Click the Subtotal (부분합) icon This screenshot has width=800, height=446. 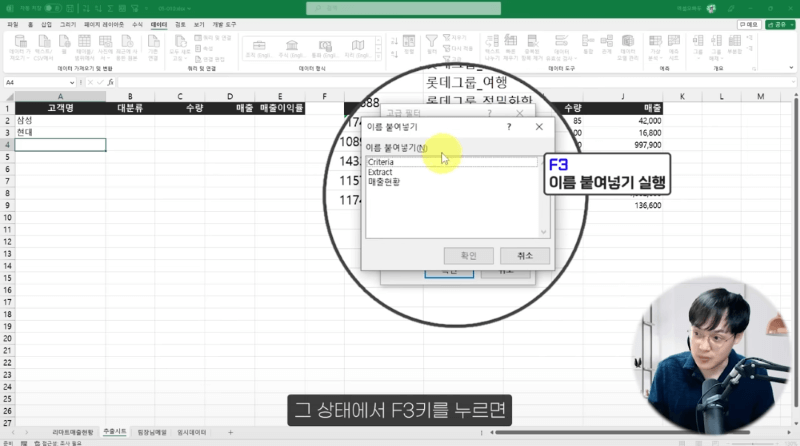(x=735, y=45)
